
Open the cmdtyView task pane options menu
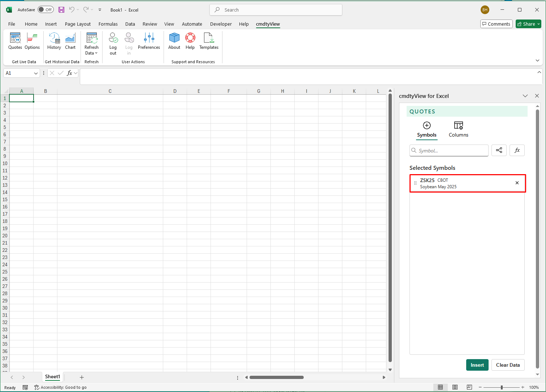[x=525, y=96]
